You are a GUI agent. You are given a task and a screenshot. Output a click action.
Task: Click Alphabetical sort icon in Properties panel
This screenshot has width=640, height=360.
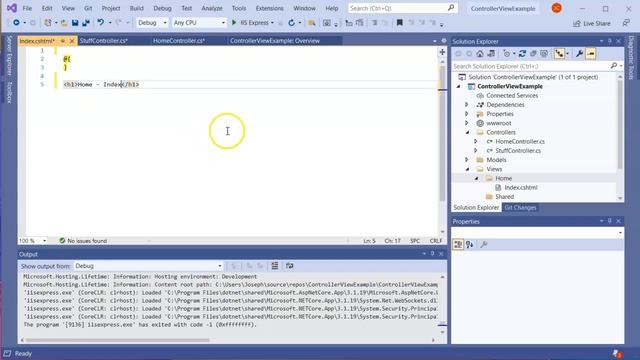click(470, 244)
